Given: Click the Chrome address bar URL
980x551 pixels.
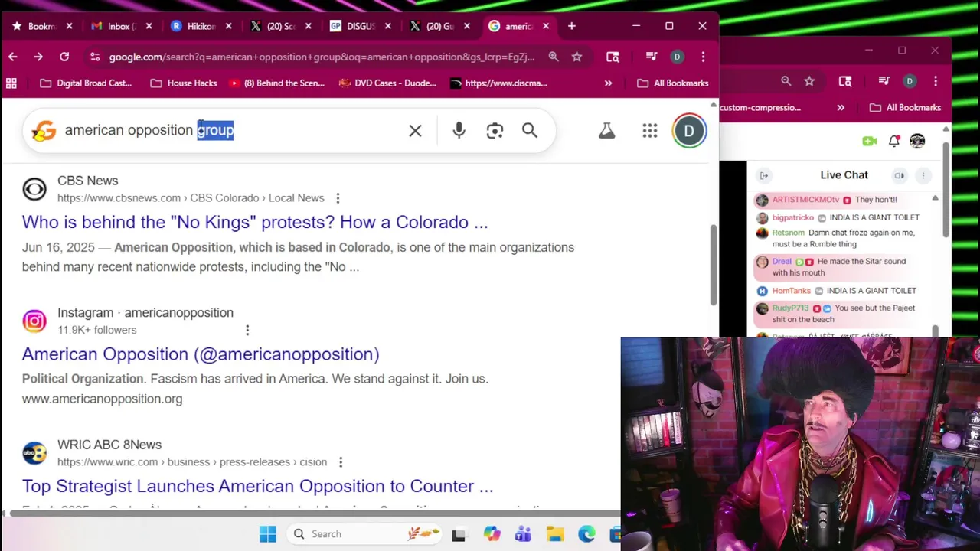Looking at the screenshot, I should coord(322,57).
